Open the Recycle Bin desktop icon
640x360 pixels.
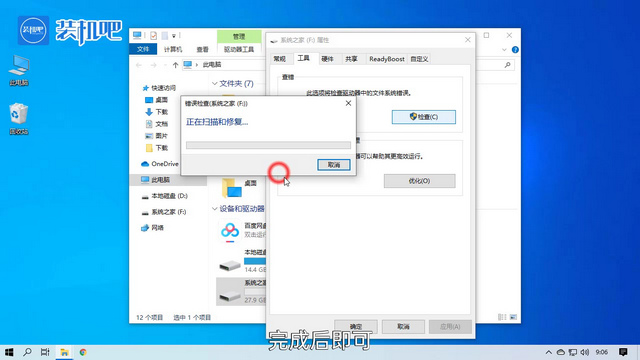(19, 119)
